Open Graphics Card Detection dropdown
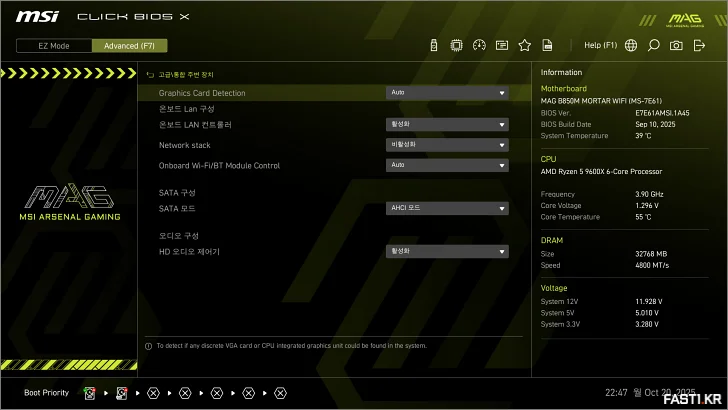 [x=447, y=93]
